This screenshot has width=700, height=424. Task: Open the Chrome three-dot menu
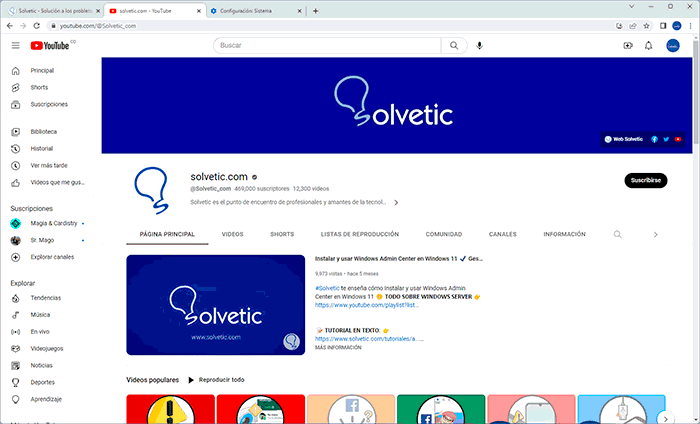click(x=690, y=26)
